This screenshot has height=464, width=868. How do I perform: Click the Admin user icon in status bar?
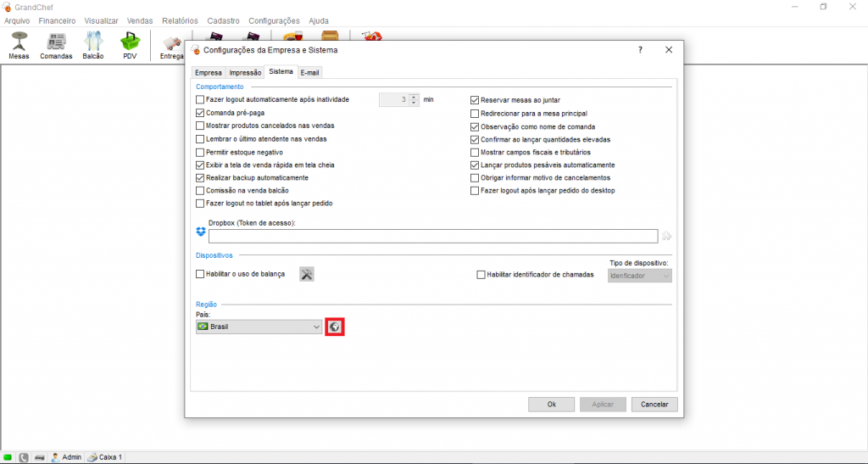point(55,457)
